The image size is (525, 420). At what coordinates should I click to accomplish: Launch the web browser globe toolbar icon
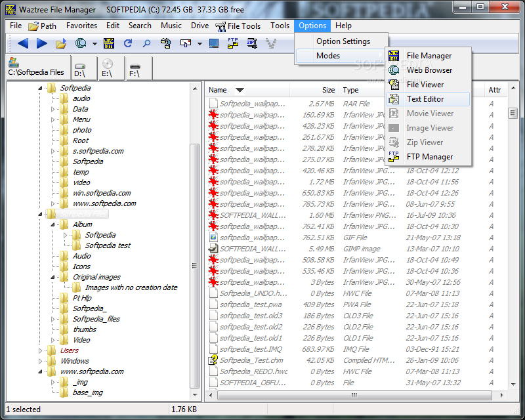[x=81, y=43]
